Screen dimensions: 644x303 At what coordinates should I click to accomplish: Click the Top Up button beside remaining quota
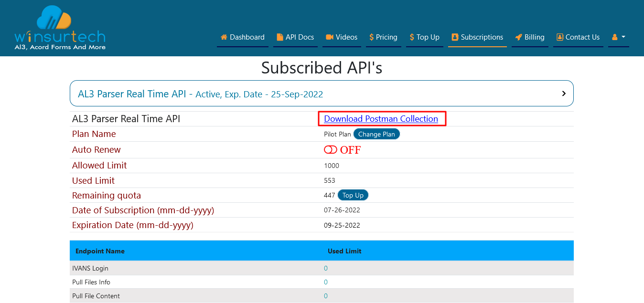pos(353,195)
